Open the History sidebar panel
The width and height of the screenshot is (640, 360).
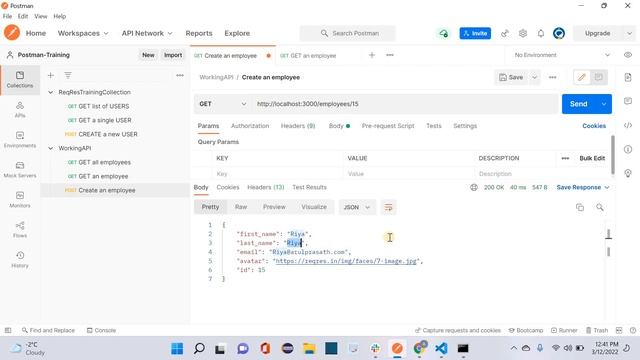tap(20, 260)
